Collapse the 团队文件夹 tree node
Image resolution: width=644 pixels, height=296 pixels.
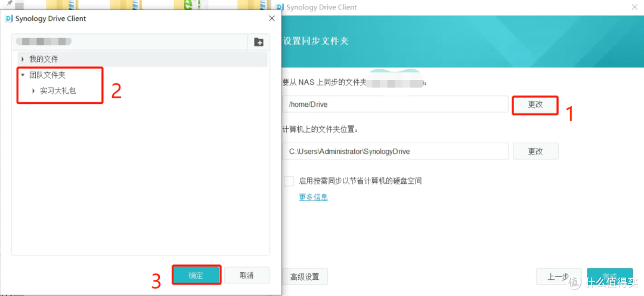coord(23,75)
